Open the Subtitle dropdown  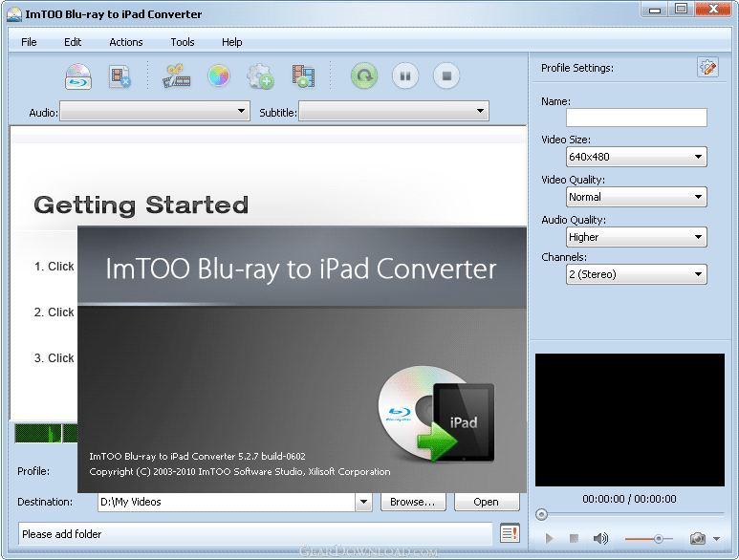[x=394, y=111]
